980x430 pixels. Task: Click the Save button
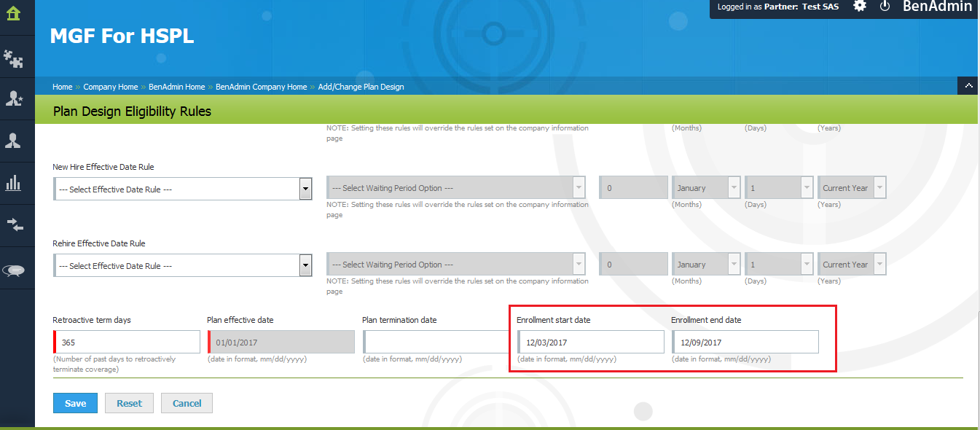pos(75,403)
